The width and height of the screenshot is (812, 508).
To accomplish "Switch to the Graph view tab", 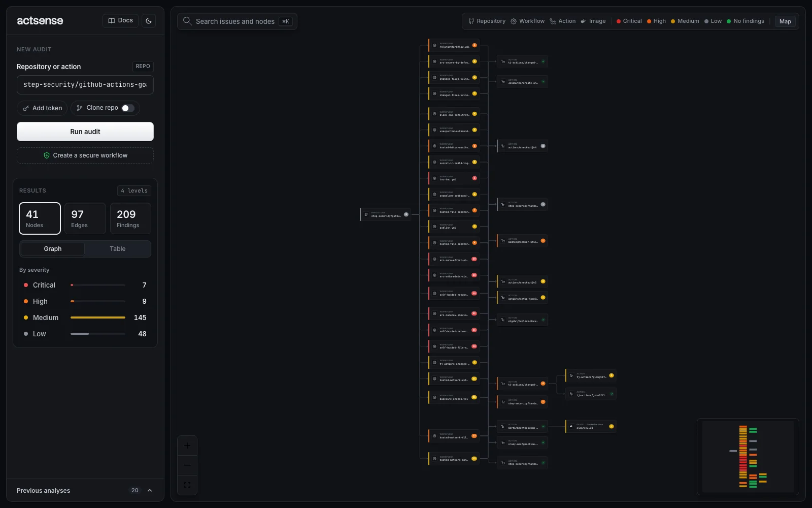I will coord(53,249).
